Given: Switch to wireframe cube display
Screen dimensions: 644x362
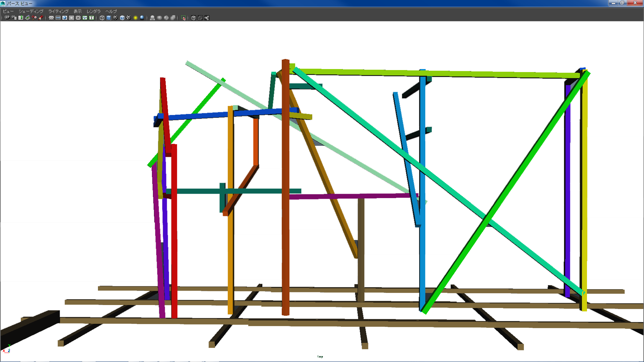Looking at the screenshot, I should [102, 18].
